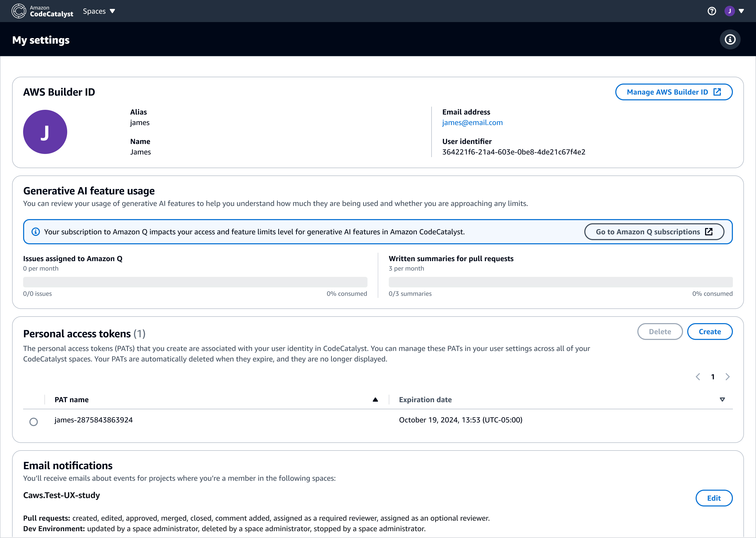Viewport: 756px width, 538px height.
Task: Click the pull request summaries usage bar
Action: click(560, 282)
